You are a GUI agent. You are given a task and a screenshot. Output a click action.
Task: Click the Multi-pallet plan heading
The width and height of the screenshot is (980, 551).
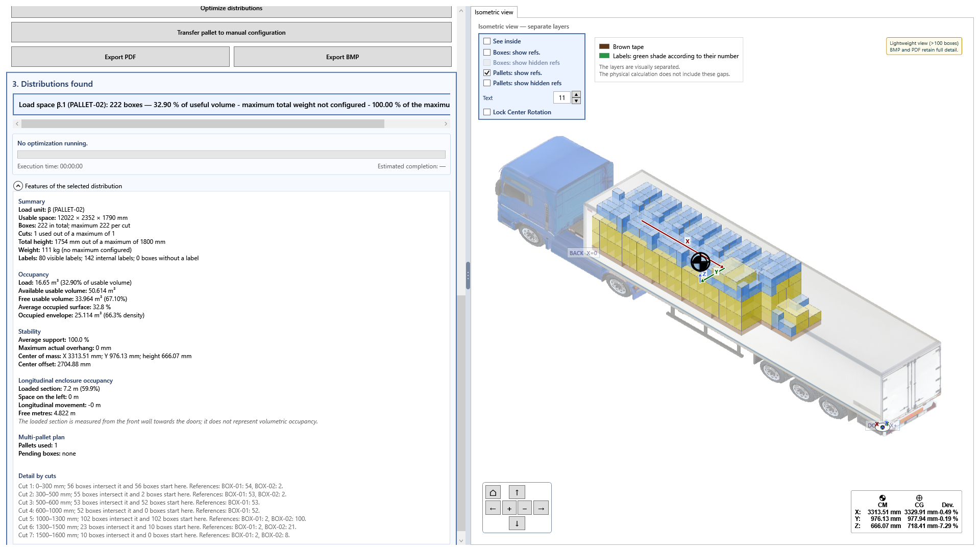tap(41, 437)
